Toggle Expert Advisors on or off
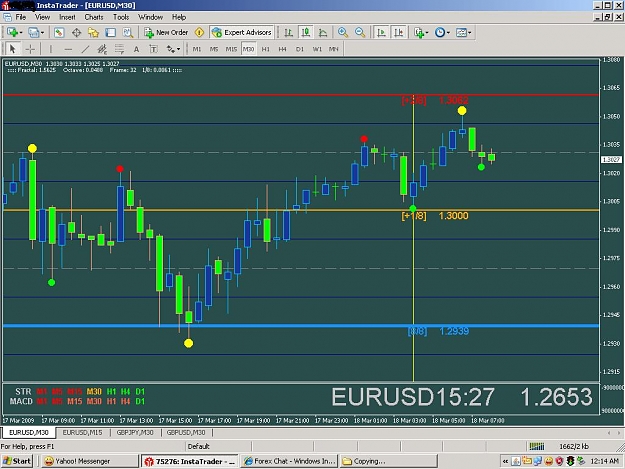The image size is (625, 469). pos(242,32)
